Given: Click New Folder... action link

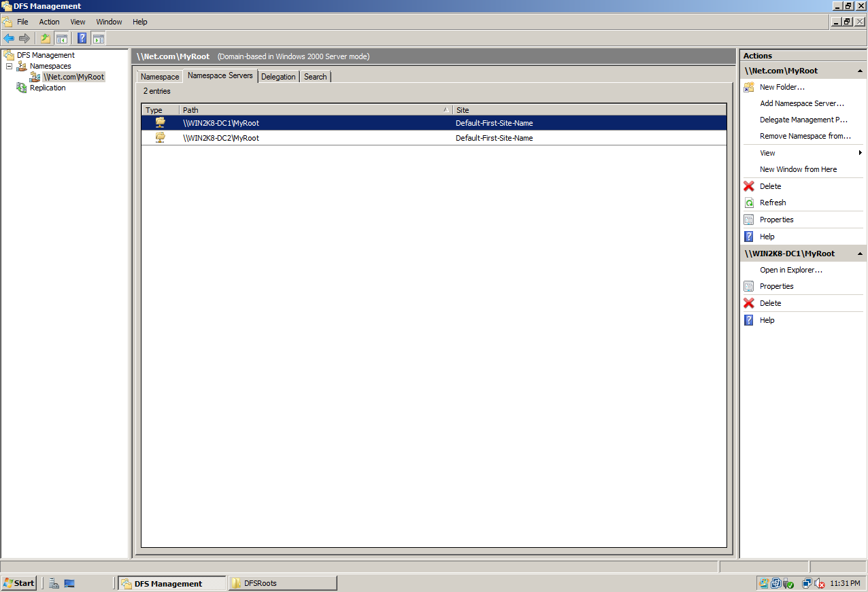Looking at the screenshot, I should tap(782, 87).
